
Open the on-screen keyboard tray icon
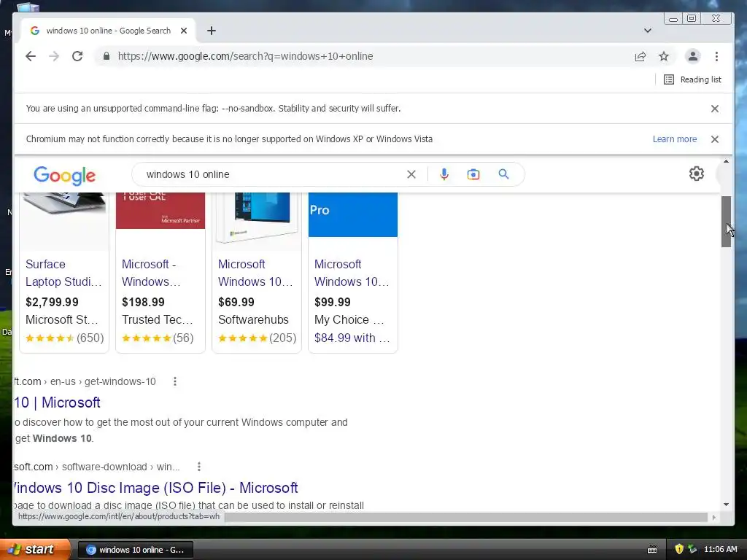(x=652, y=550)
